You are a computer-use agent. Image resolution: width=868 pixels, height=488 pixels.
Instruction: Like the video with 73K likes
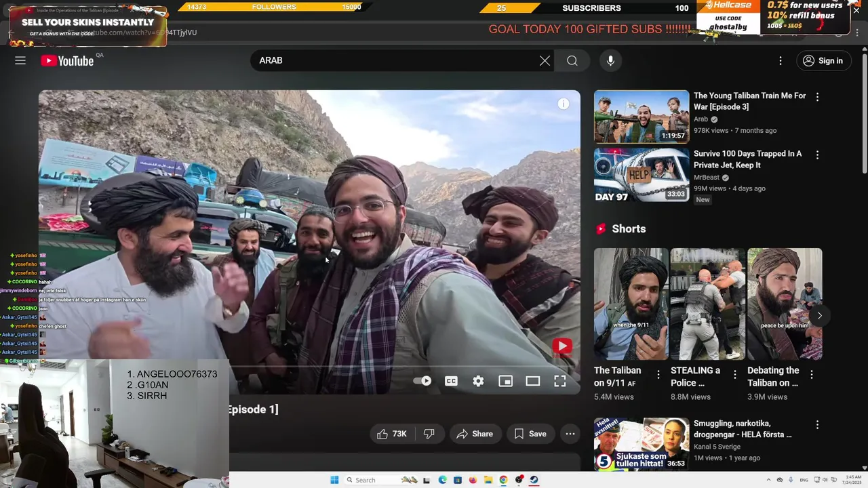(392, 434)
